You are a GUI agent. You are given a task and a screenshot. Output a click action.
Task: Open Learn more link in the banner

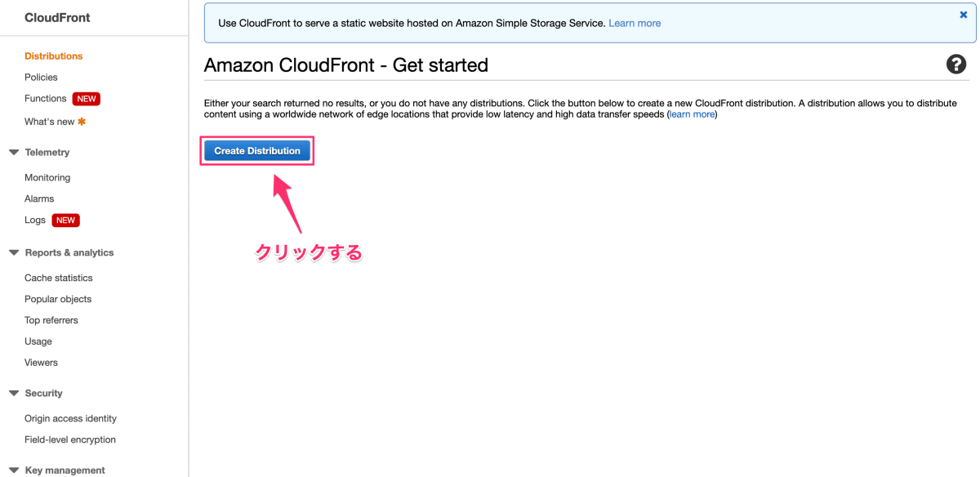click(635, 23)
